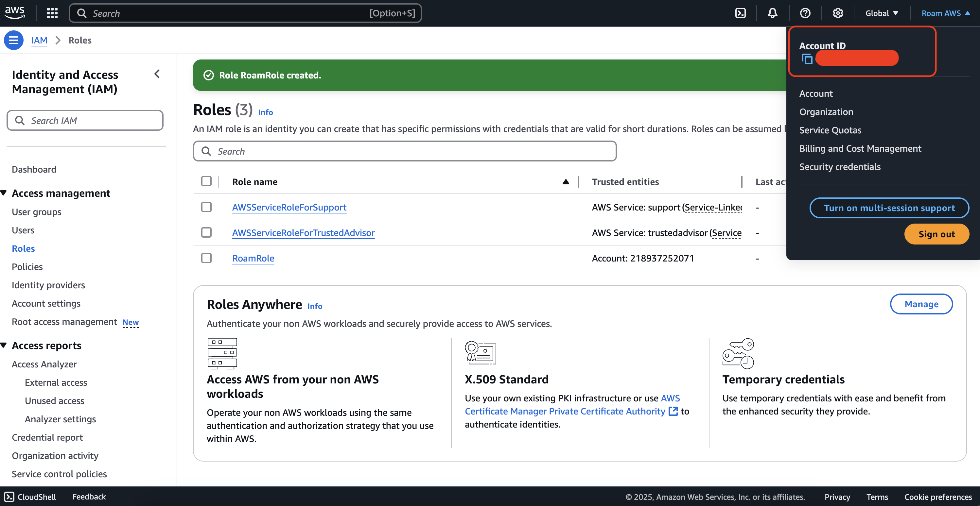Sort by Role name ascending arrow
The image size is (980, 506).
pos(566,182)
